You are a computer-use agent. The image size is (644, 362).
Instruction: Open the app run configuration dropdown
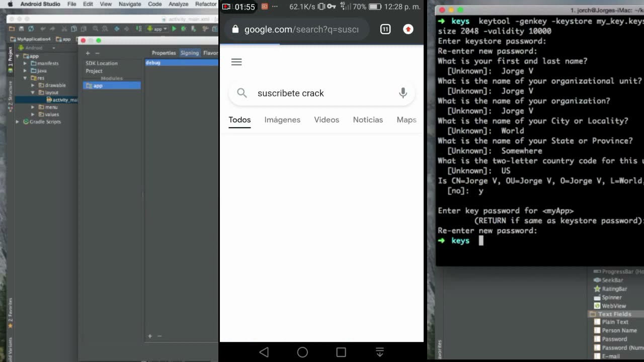pos(156,29)
